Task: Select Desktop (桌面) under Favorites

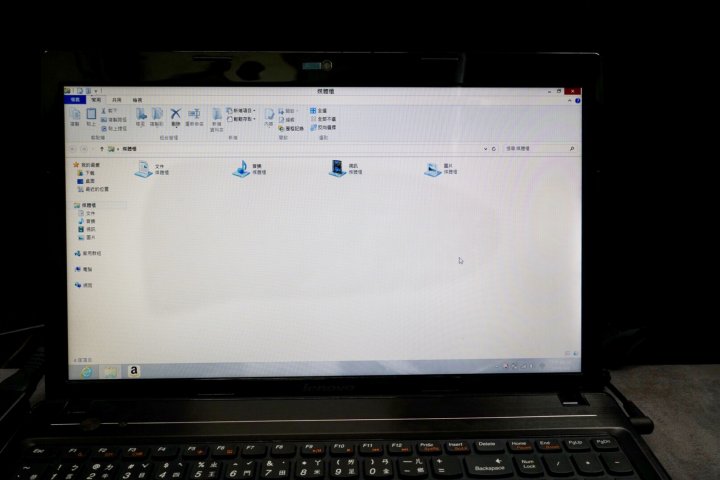Action: click(x=86, y=181)
